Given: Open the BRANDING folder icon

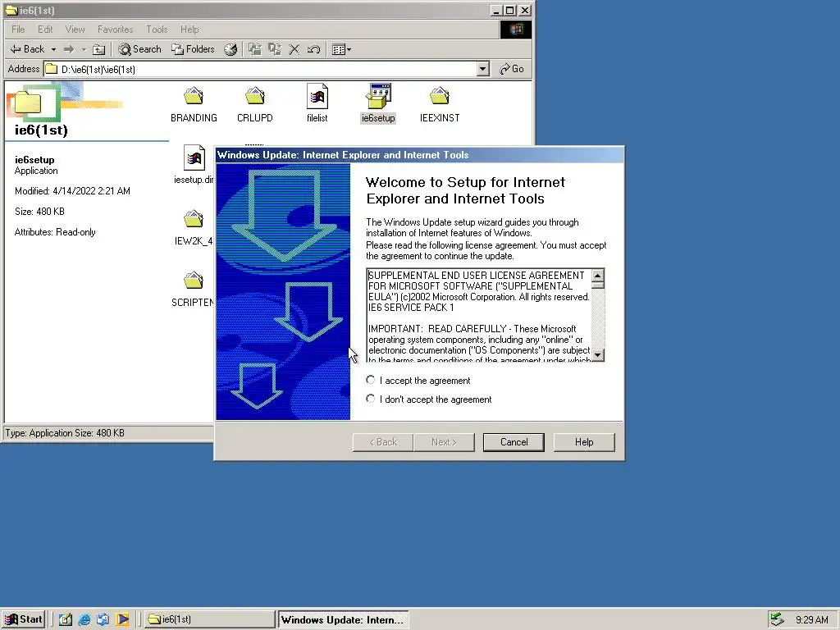Looking at the screenshot, I should [194, 97].
